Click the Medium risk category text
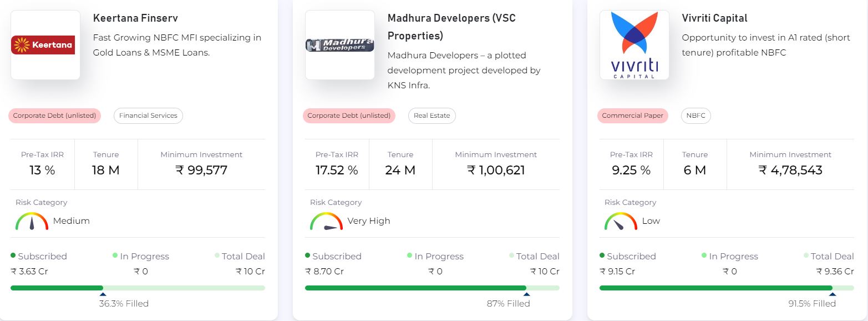 click(72, 221)
